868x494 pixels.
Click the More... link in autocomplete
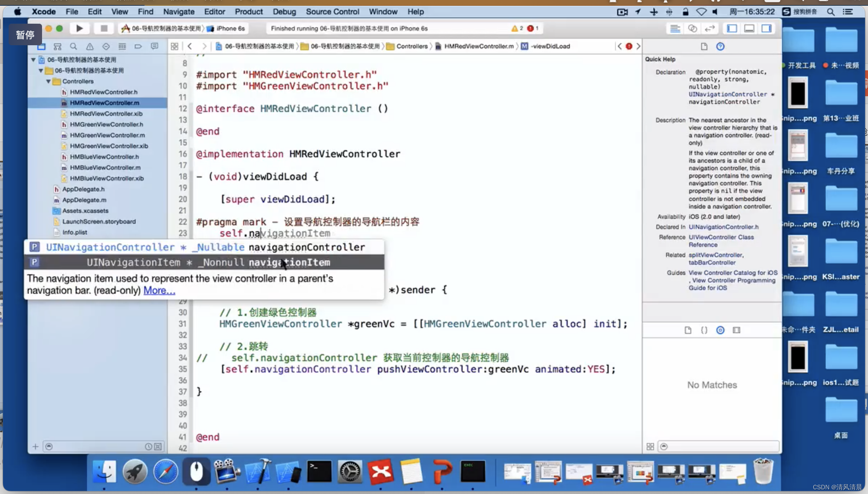(x=159, y=290)
